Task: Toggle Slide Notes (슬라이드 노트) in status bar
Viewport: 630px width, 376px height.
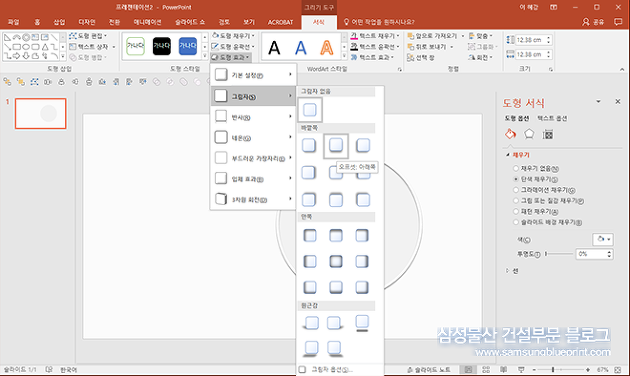Action: (428, 370)
